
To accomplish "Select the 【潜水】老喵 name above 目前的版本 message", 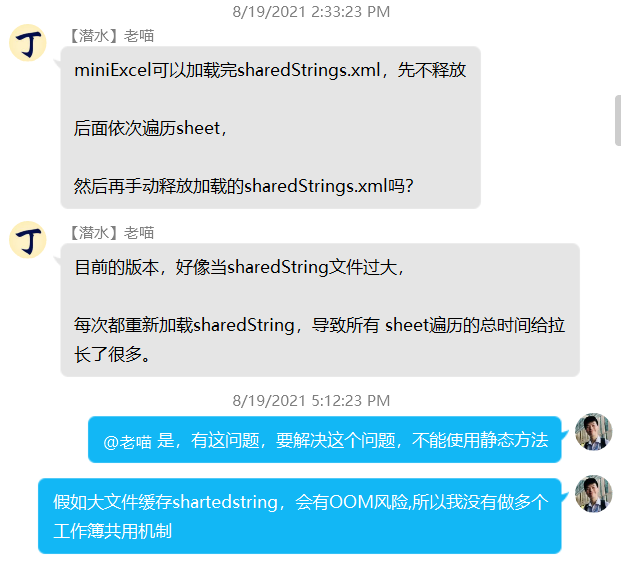I will 111,233.
